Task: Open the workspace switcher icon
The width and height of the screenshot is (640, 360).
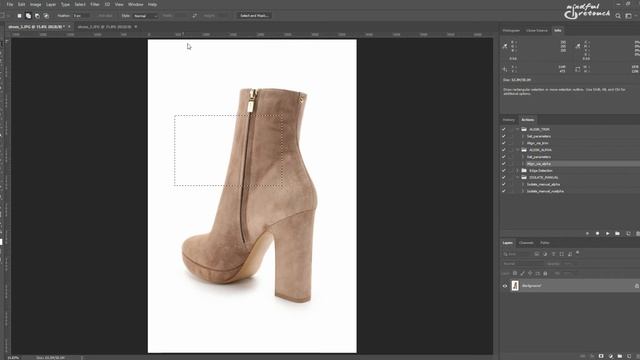Action: point(629,16)
